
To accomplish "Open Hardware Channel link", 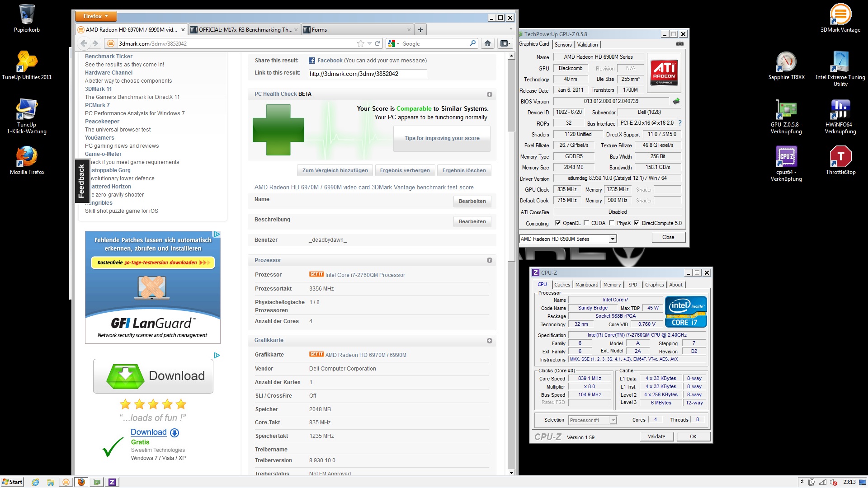I will click(108, 73).
